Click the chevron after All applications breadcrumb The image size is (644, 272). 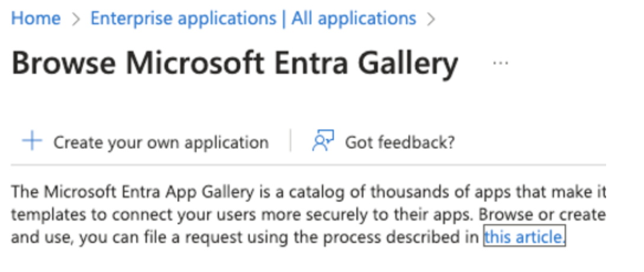pyautogui.click(x=431, y=20)
